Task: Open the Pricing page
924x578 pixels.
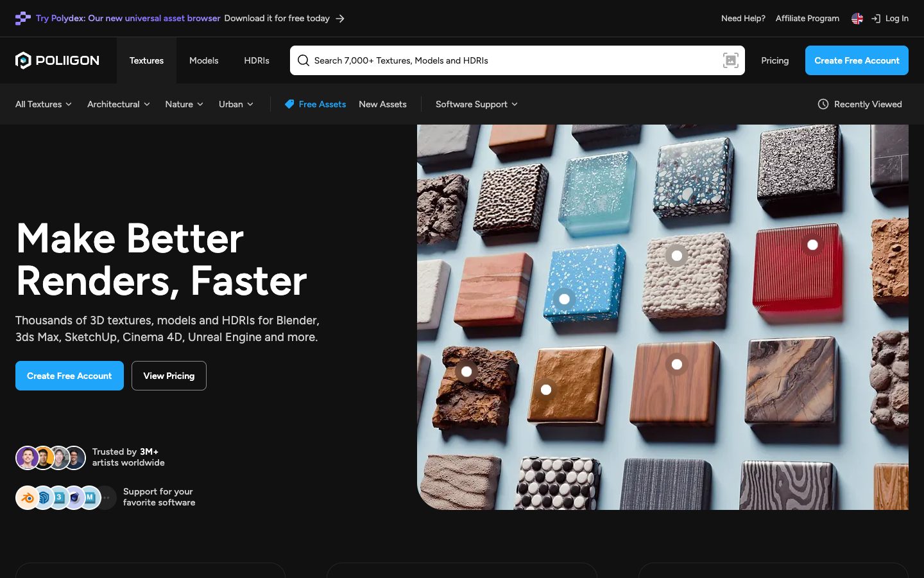Action: click(x=774, y=60)
